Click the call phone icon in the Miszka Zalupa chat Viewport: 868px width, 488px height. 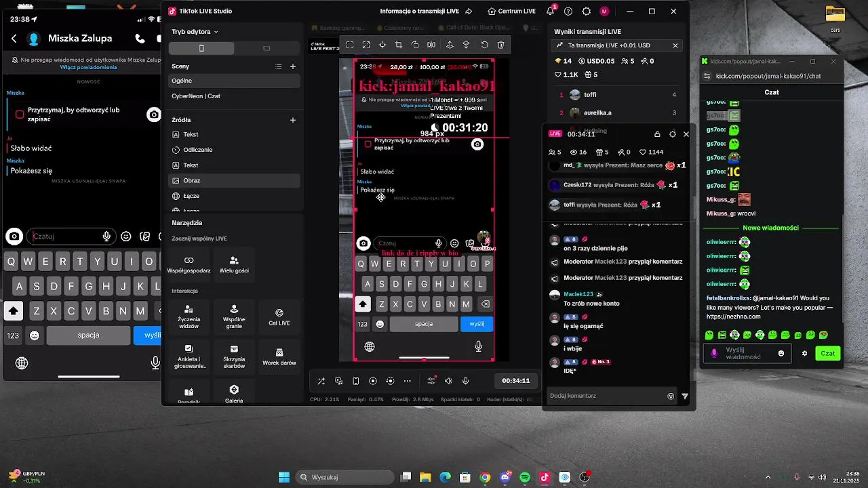(x=140, y=39)
